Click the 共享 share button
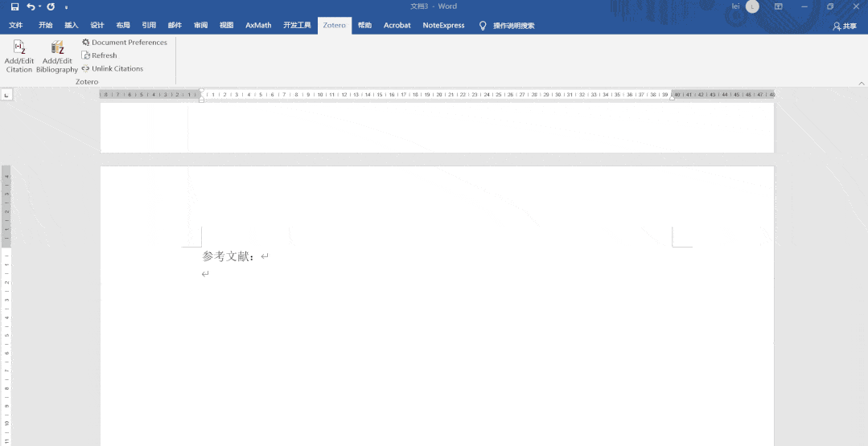The image size is (868, 446). (845, 26)
